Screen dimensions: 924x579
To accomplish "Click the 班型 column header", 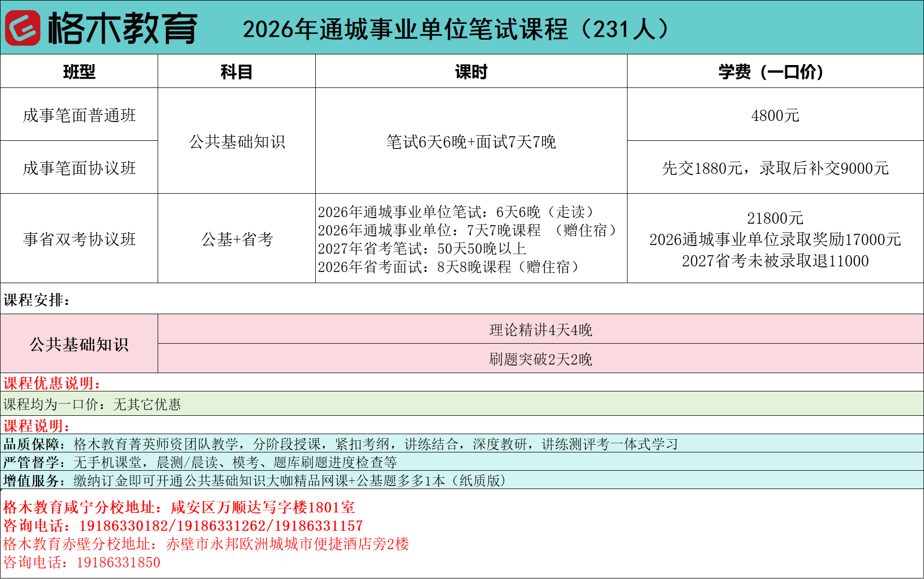I will (x=79, y=72).
